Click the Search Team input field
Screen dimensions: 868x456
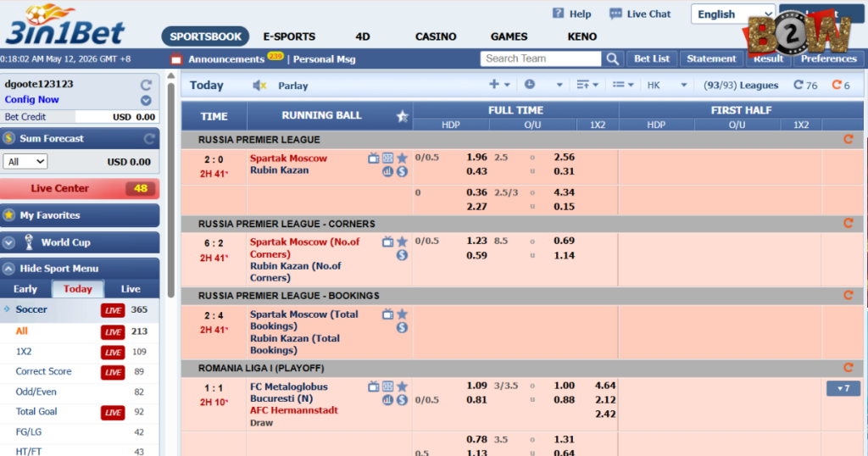pyautogui.click(x=541, y=58)
